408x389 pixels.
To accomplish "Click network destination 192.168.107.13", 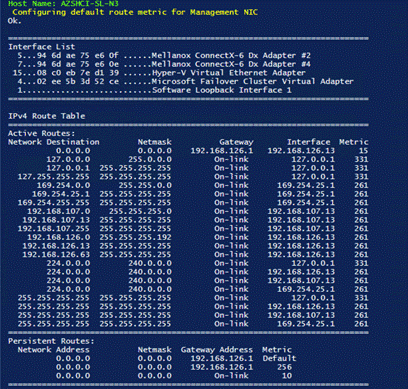I will click(x=56, y=220).
